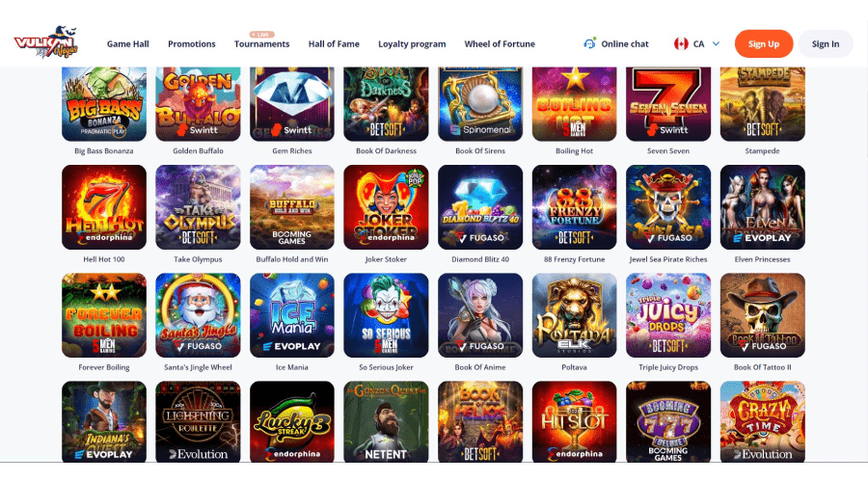Select the Triple Juicy Drops label
Image resolution: width=868 pixels, height=482 pixels.
coord(668,367)
